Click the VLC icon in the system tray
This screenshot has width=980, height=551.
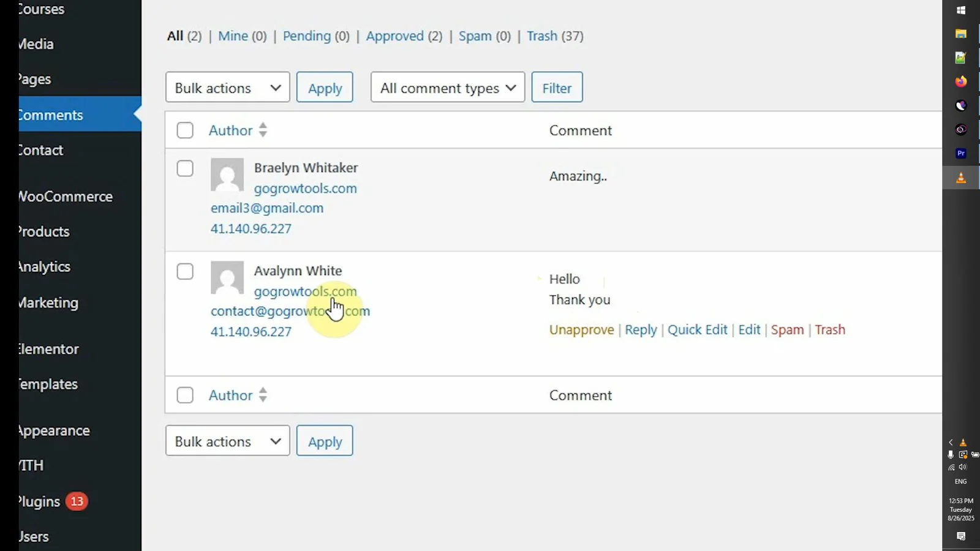click(x=963, y=443)
